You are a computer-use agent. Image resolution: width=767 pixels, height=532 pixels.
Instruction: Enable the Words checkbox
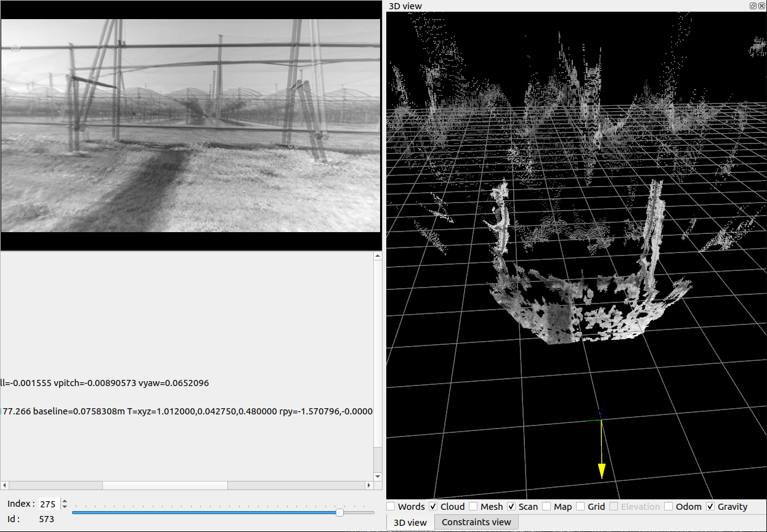pyautogui.click(x=391, y=506)
